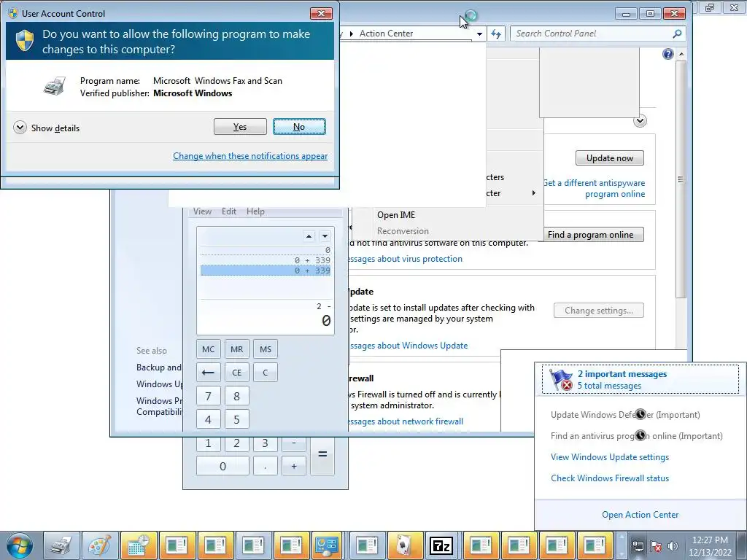Select Update Windows Defender (Important) message

[625, 414]
